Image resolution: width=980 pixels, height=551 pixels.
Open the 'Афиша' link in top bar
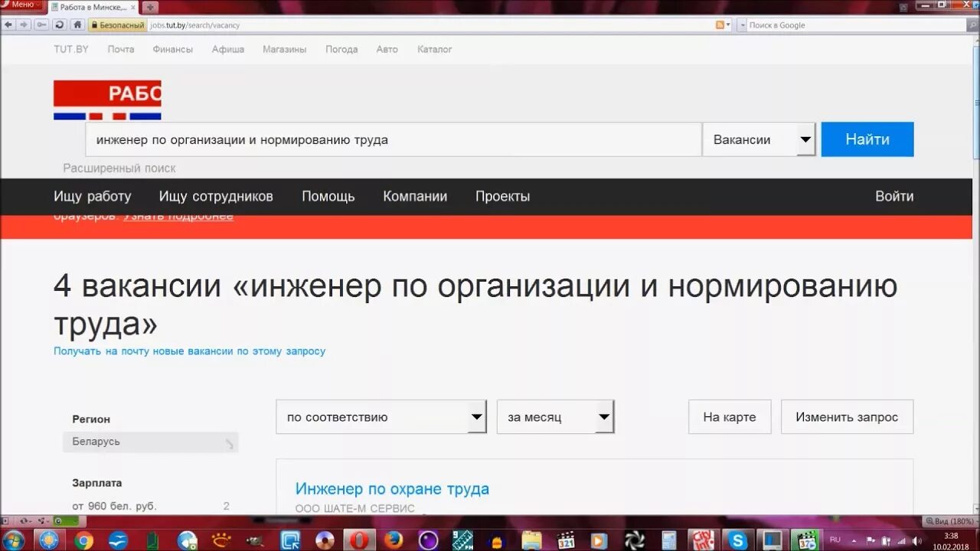[228, 49]
